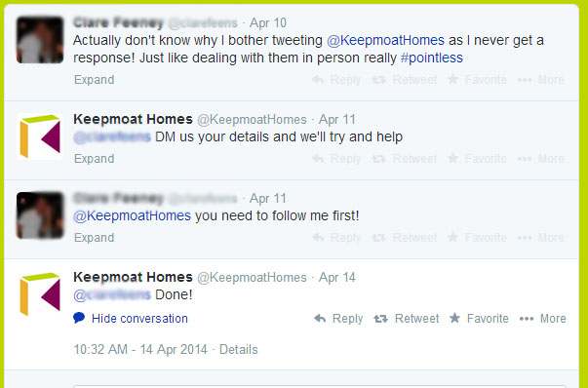Open @KeepmoatHomes mention in the first tweet

385,40
